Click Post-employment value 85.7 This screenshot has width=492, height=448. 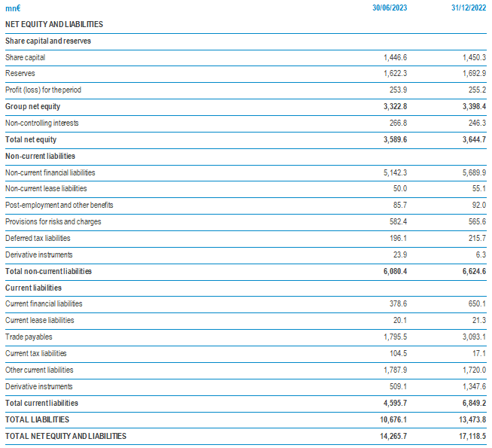pos(400,205)
